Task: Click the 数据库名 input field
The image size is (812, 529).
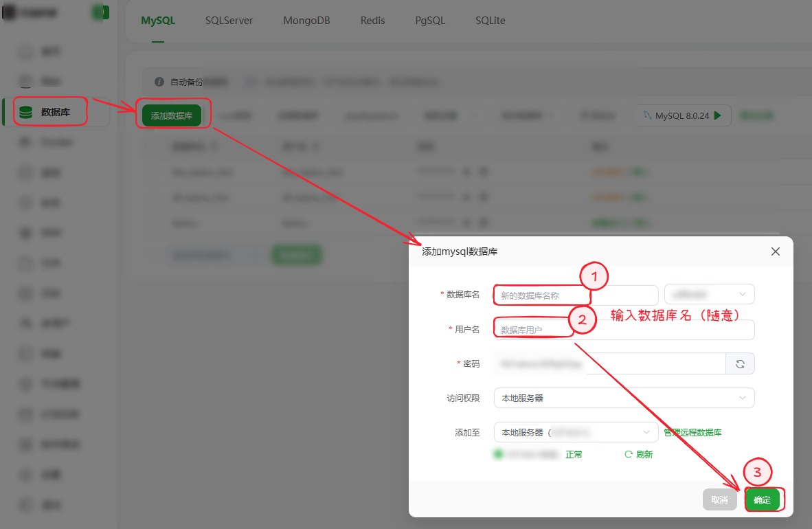Action: pyautogui.click(x=576, y=295)
